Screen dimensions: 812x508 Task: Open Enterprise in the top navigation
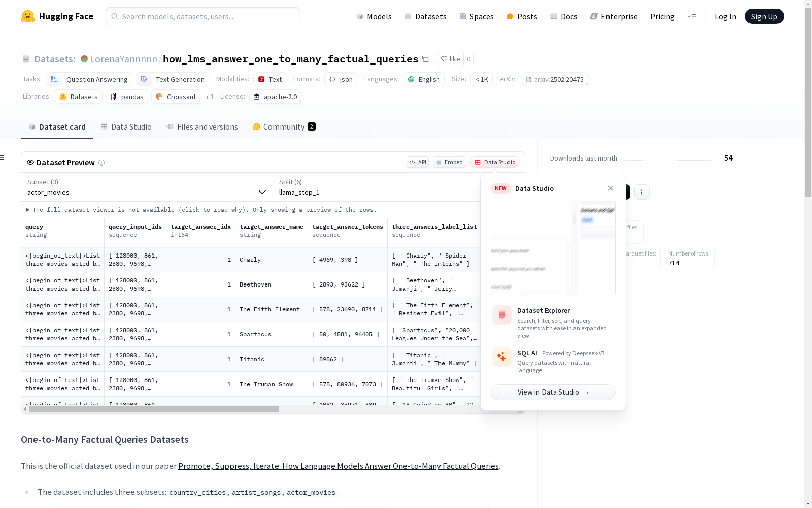614,16
